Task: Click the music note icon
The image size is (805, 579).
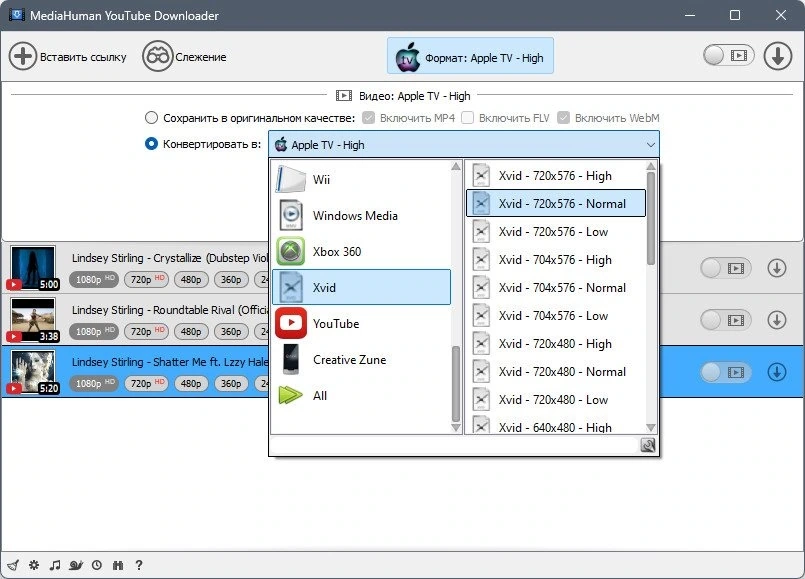Action: (55, 565)
